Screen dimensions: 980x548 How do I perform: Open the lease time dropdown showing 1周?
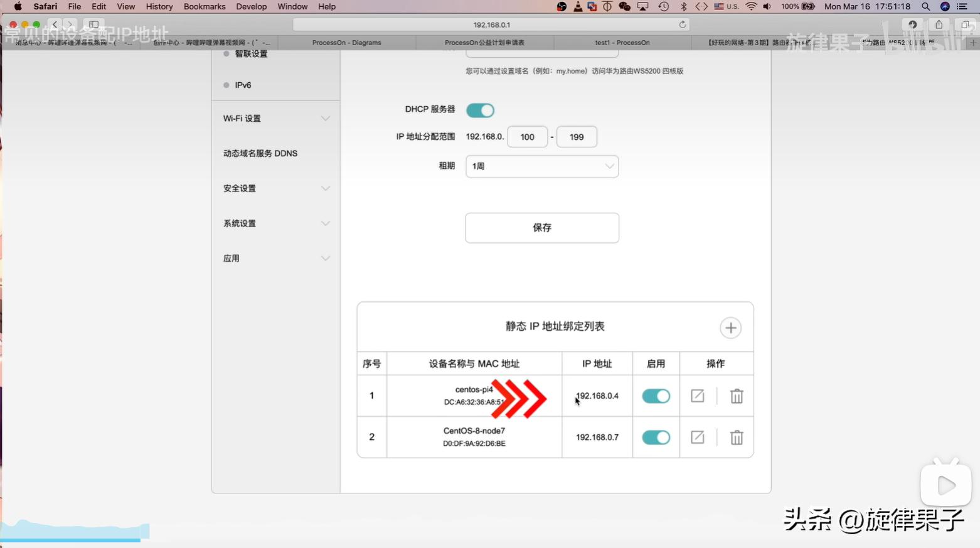(x=541, y=166)
